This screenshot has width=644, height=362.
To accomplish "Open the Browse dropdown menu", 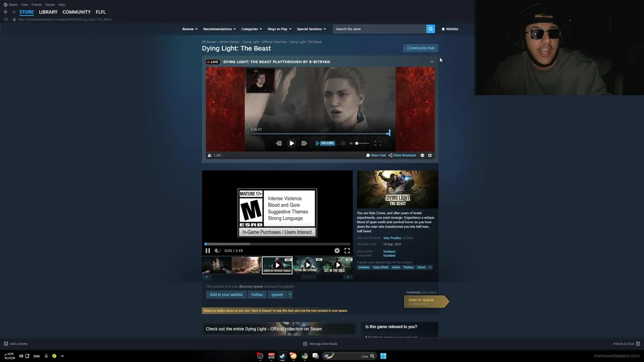I will click(x=190, y=29).
